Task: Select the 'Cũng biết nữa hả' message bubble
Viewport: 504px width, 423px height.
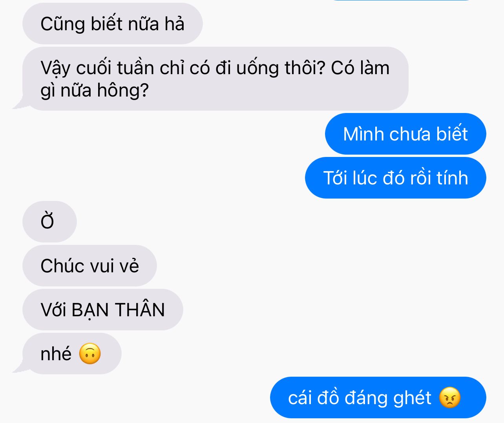Action: 113,24
